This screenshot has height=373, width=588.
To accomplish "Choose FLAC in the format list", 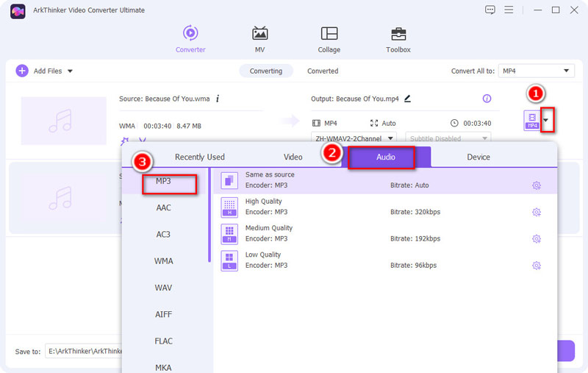I will 163,341.
